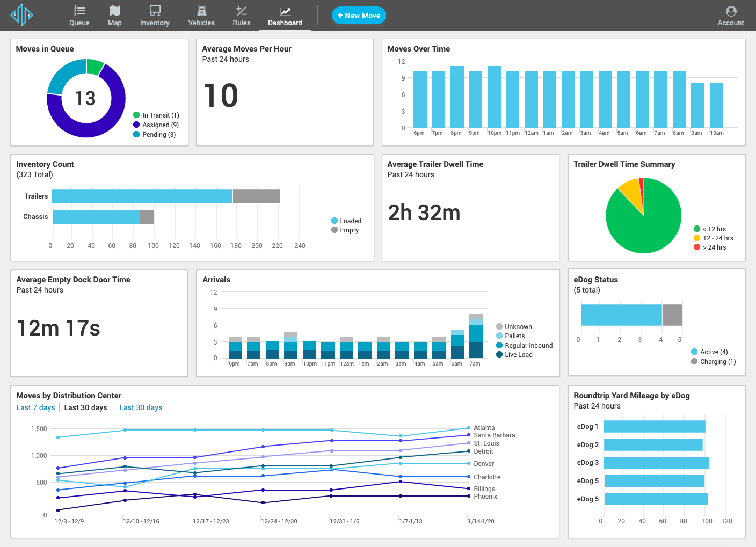Screen dimensions: 756x547
Task: Toggle the Live Load legend entry
Action: (x=514, y=354)
